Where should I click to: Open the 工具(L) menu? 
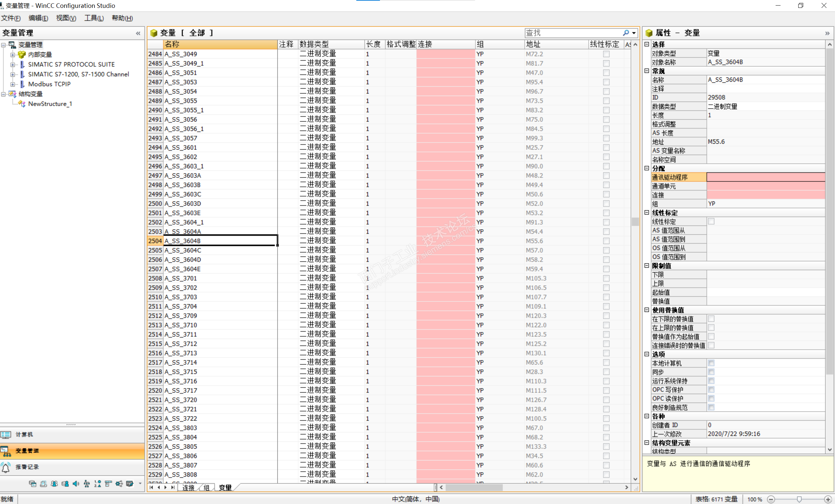pos(94,18)
